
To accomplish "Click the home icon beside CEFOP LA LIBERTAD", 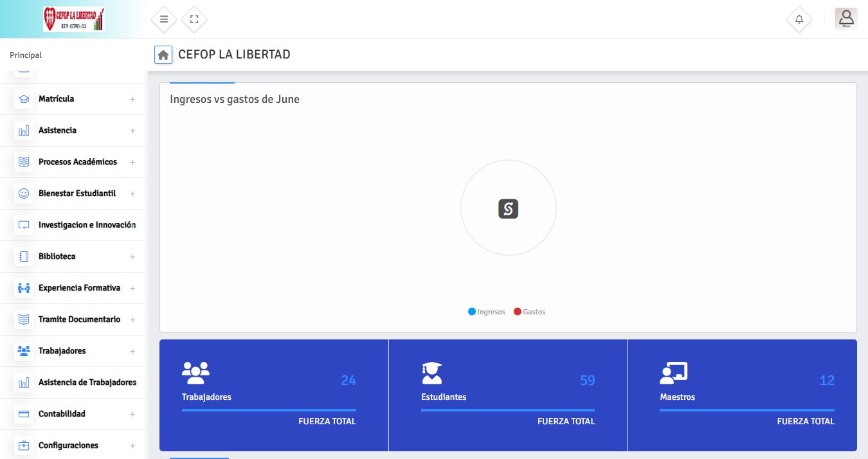I will point(163,55).
